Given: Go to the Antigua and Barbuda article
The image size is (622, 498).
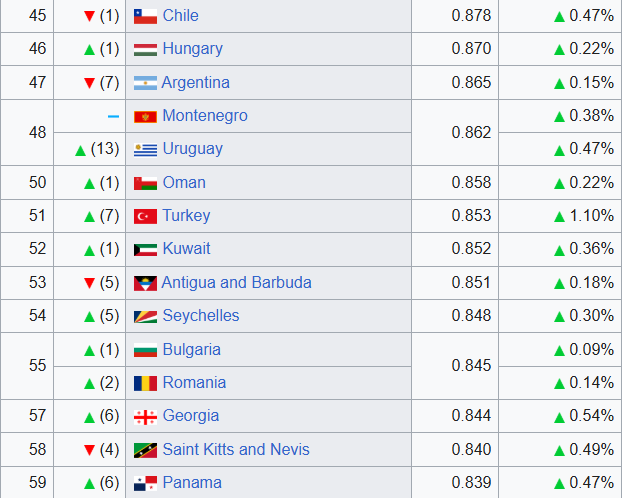Looking at the screenshot, I should click(236, 282).
